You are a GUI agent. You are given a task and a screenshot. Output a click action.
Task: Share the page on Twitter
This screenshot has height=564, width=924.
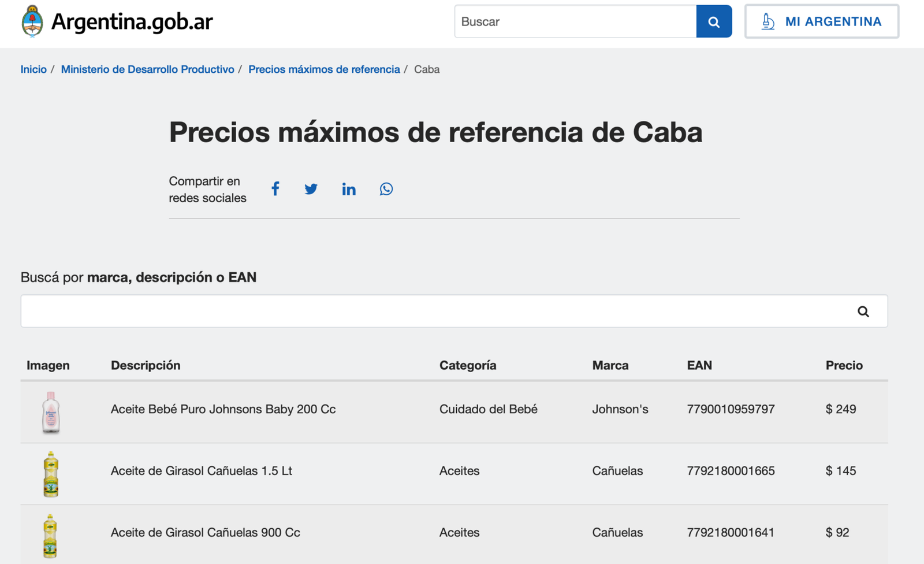[311, 189]
